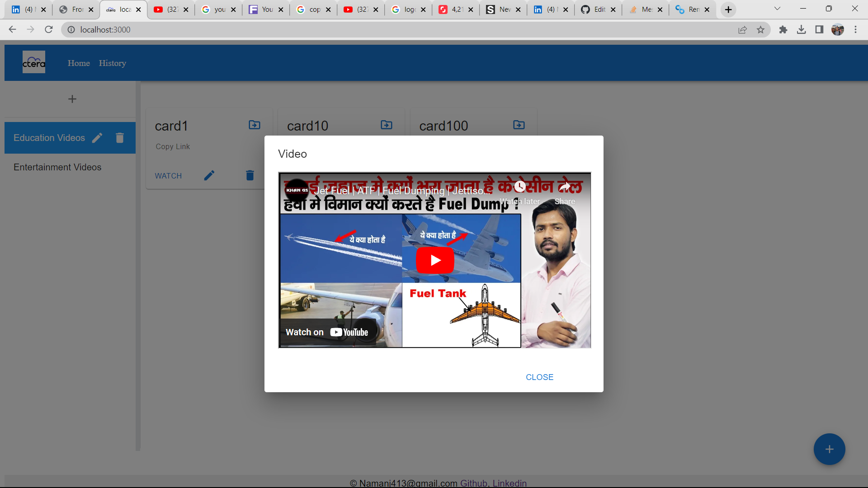Image resolution: width=868 pixels, height=488 pixels.
Task: Open the browser Share icon in the address bar
Action: click(x=742, y=29)
